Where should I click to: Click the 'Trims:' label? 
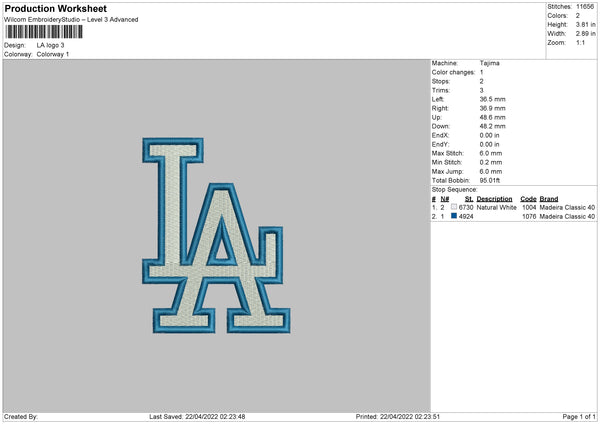pyautogui.click(x=441, y=90)
